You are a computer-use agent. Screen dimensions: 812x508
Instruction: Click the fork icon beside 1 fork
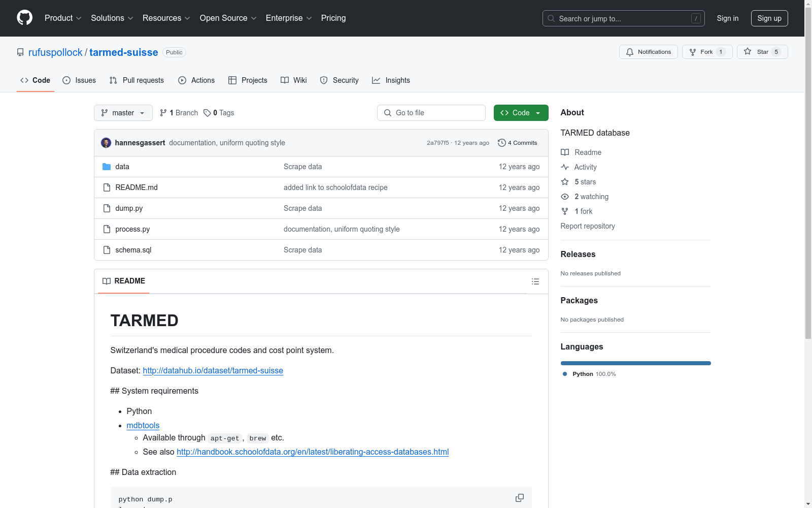565,211
